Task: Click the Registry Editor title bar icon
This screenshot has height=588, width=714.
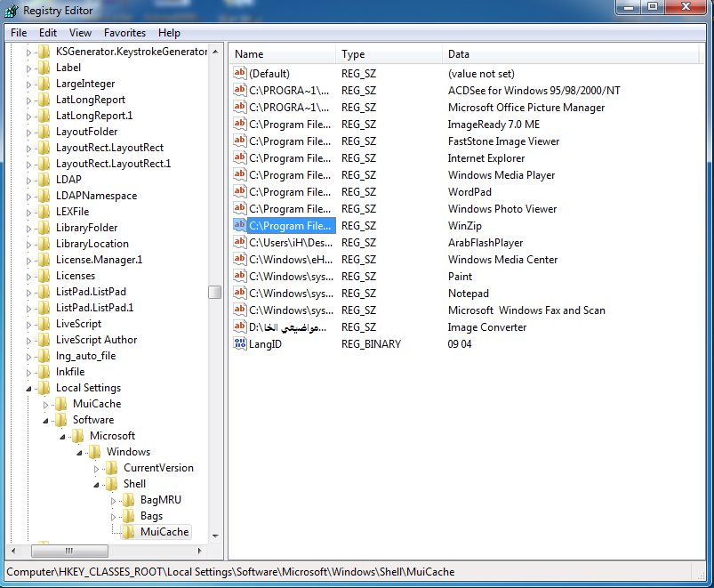Action: 11,11
